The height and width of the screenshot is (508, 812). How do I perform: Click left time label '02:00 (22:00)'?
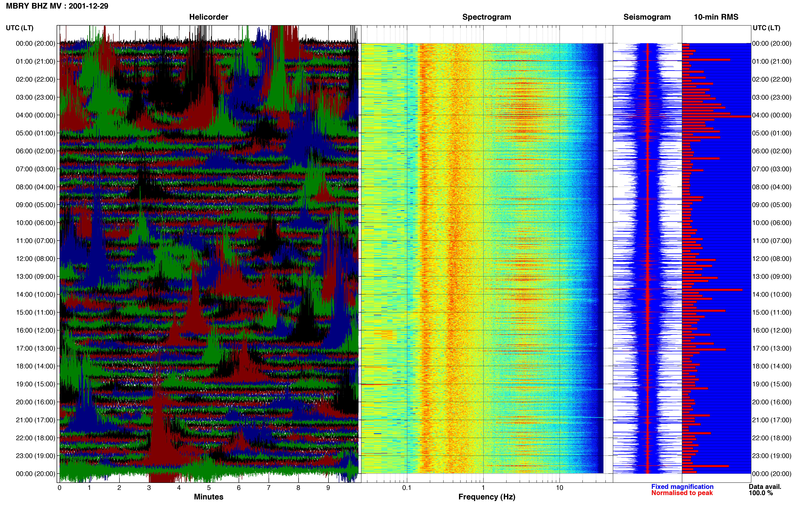point(36,79)
